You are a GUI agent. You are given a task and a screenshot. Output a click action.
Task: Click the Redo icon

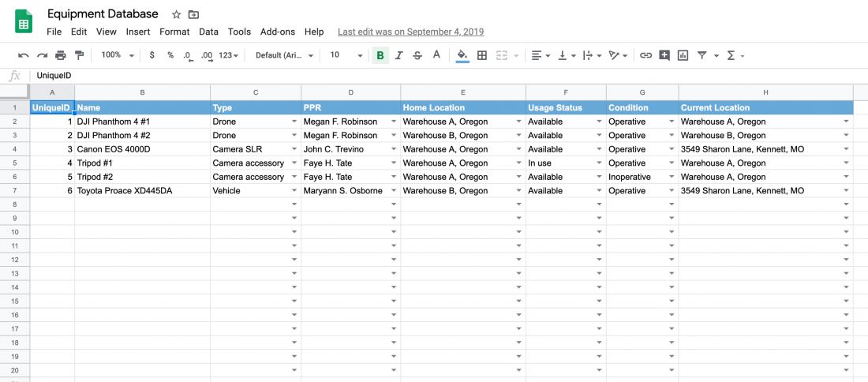(42, 55)
